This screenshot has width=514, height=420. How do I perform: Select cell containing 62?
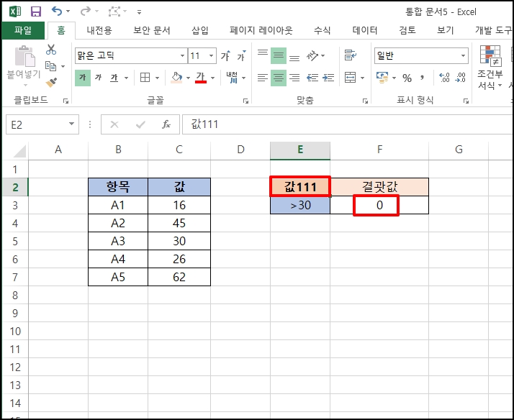[179, 278]
